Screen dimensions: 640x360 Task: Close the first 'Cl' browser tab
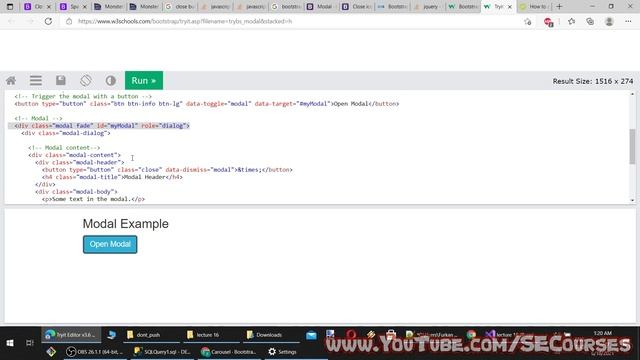tap(49, 7)
